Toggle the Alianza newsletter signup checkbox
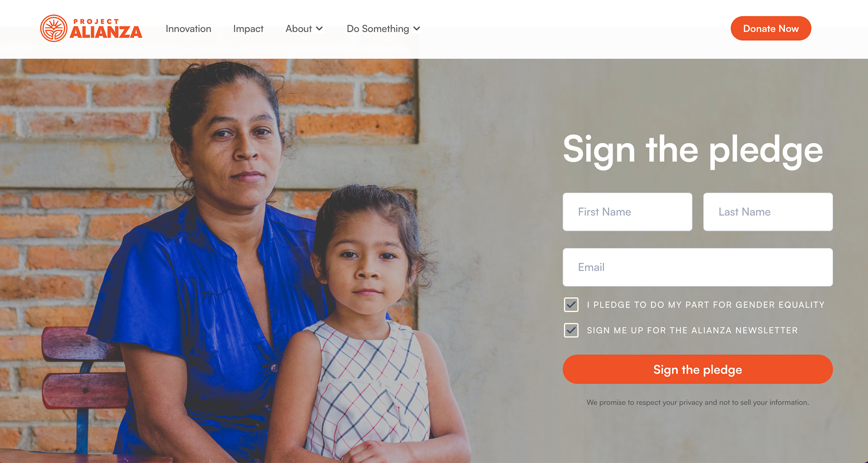The height and width of the screenshot is (463, 868). coord(571,331)
